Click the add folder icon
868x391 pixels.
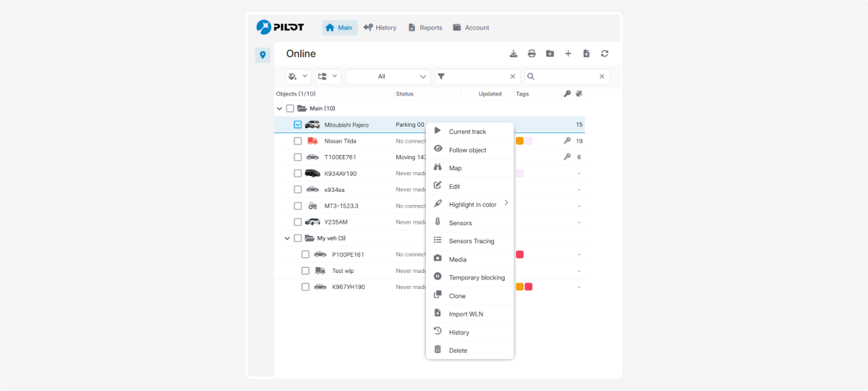[550, 54]
